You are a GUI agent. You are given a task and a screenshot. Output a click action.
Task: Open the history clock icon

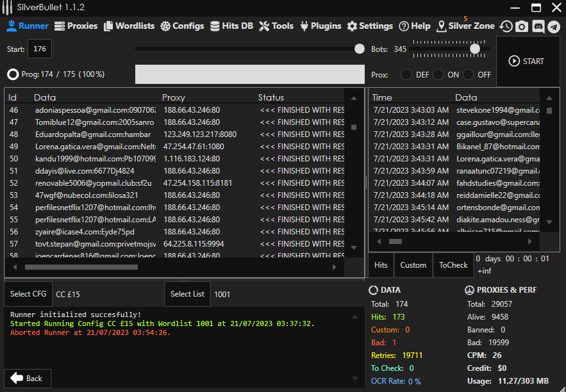(x=506, y=26)
